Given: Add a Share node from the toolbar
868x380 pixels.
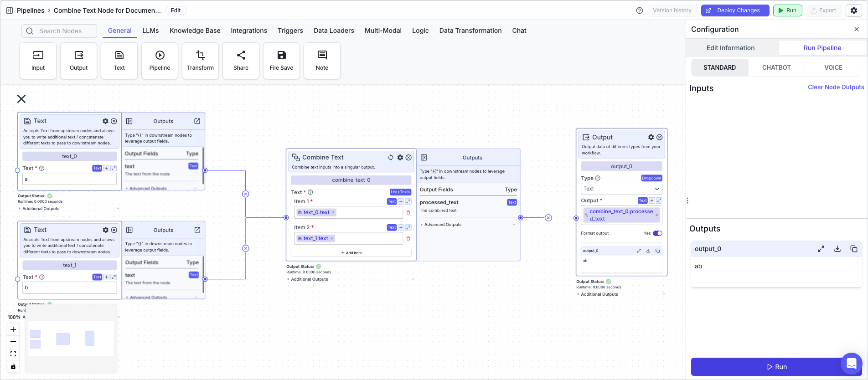Looking at the screenshot, I should coord(241,61).
